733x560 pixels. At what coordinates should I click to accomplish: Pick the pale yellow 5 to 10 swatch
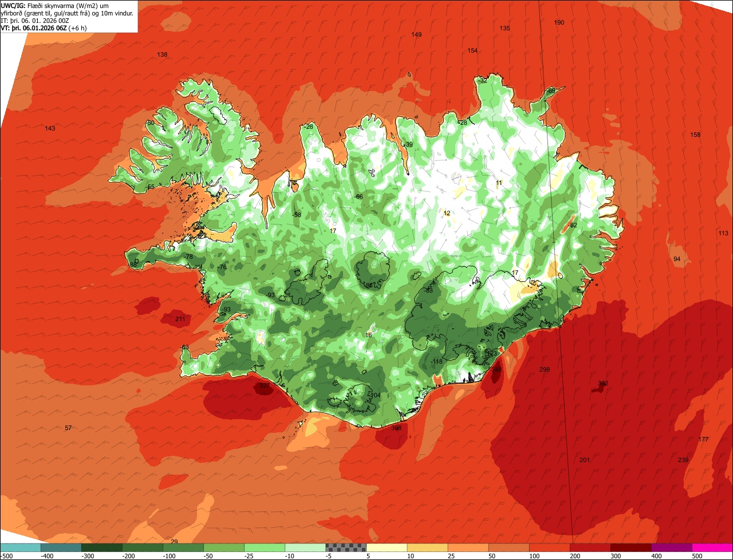click(387, 548)
